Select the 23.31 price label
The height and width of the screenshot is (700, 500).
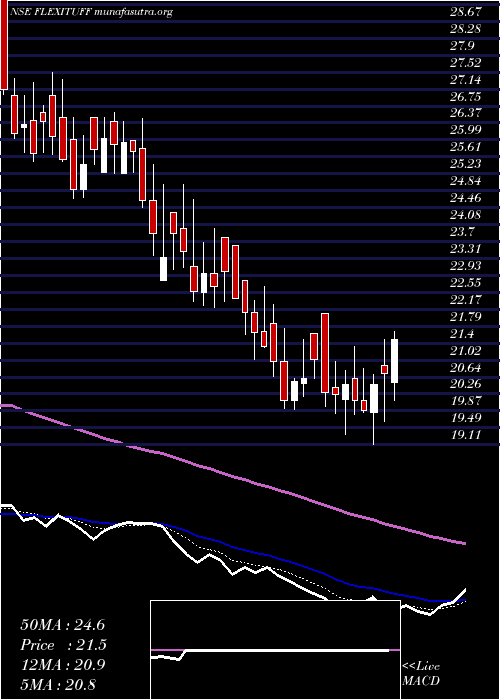(x=466, y=250)
